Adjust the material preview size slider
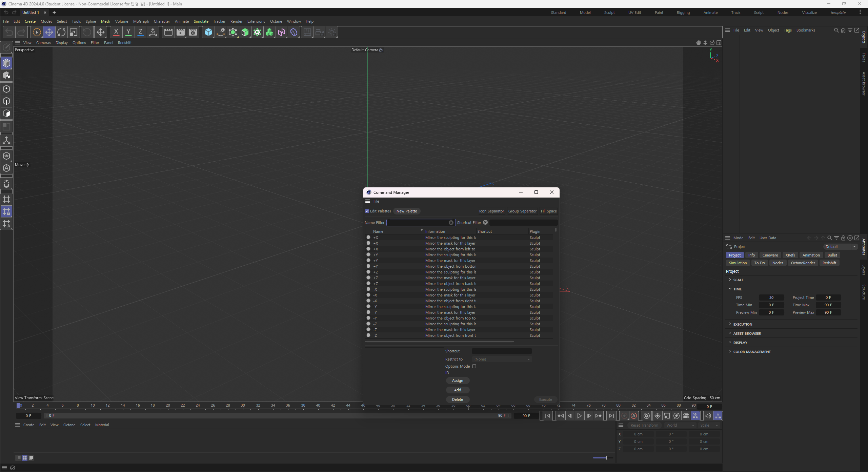This screenshot has height=472, width=868. click(603, 458)
